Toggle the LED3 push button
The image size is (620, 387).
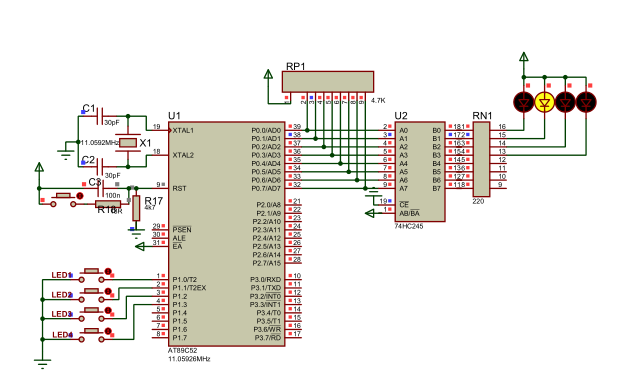click(92, 314)
